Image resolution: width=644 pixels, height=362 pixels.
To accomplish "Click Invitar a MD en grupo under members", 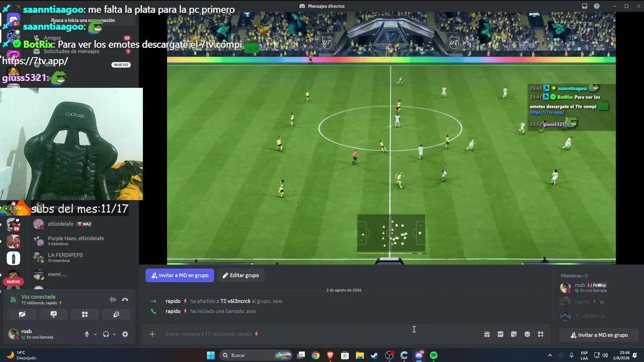I will tap(599, 335).
